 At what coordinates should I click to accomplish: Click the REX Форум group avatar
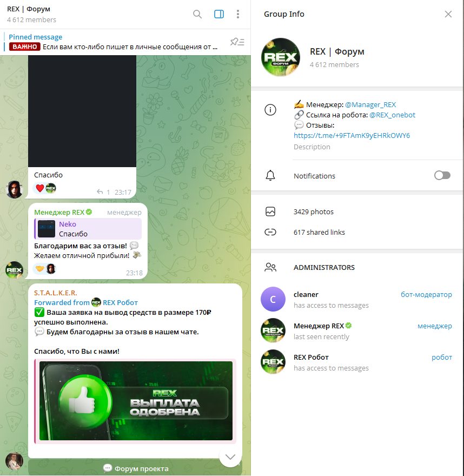281,57
